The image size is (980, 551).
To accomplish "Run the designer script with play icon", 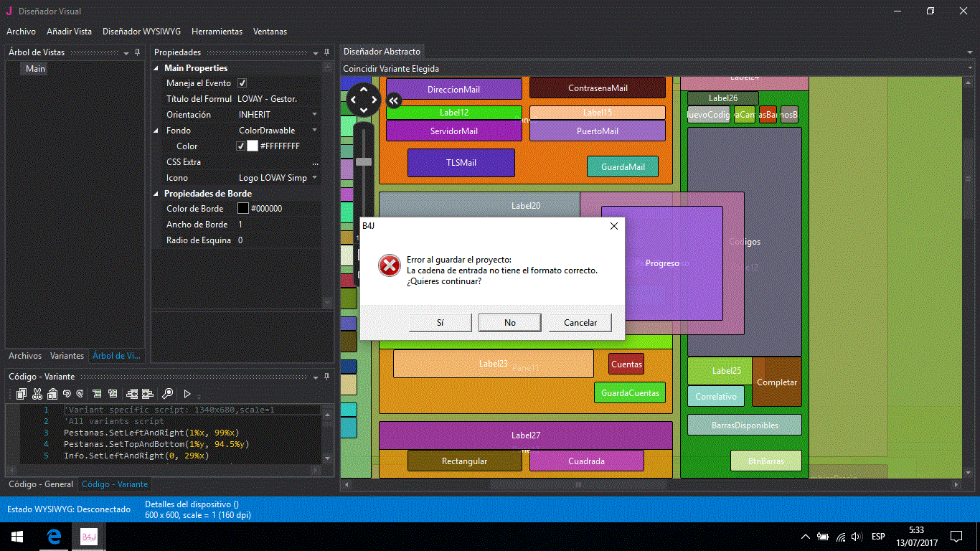I will pyautogui.click(x=187, y=393).
